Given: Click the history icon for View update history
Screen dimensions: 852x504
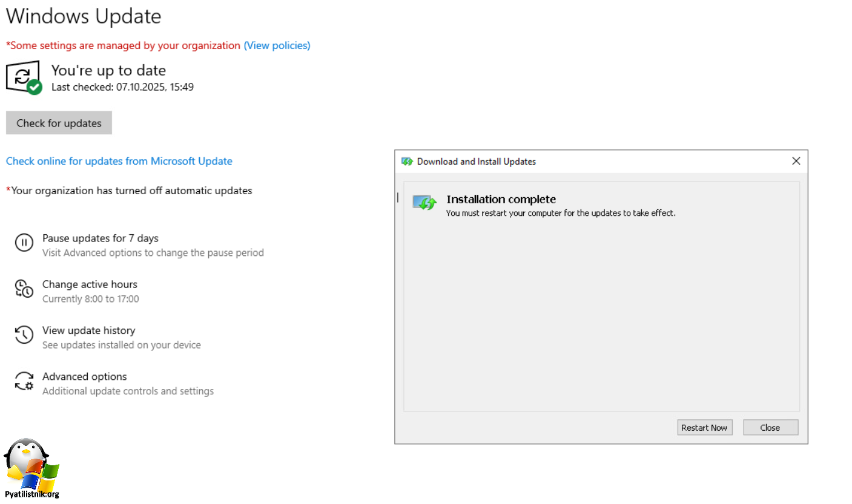Looking at the screenshot, I should [24, 335].
